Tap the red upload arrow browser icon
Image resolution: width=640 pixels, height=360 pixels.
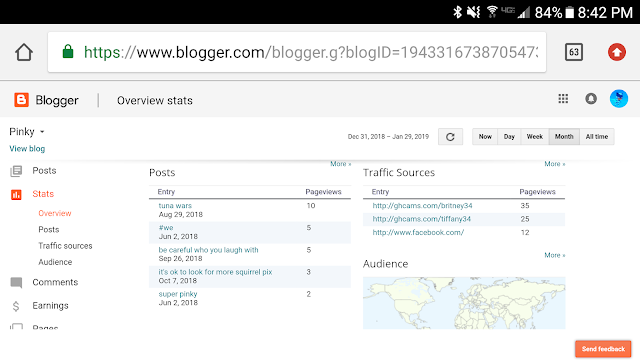617,52
